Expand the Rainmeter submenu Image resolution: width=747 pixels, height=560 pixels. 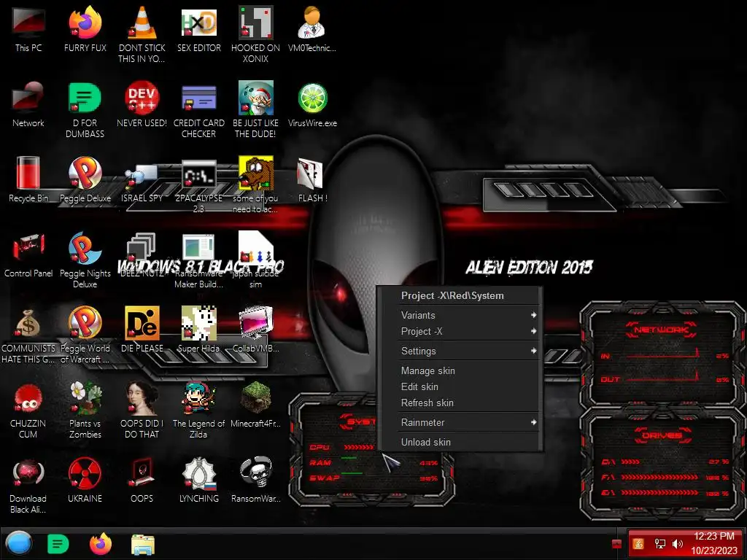tap(468, 422)
